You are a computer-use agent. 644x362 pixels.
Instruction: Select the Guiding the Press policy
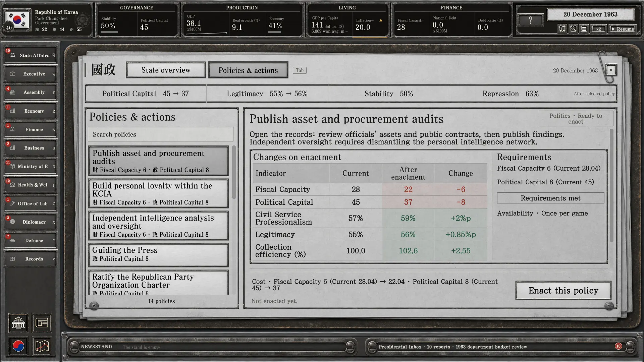click(158, 255)
